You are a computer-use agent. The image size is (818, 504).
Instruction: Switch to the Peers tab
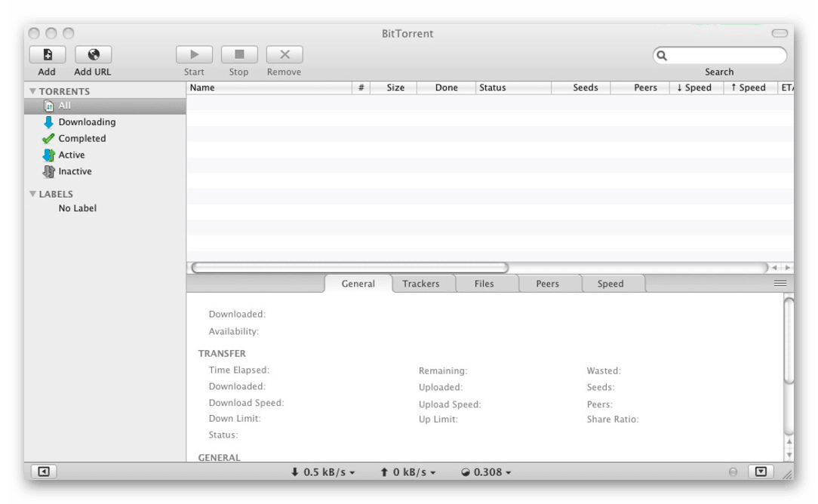click(x=547, y=284)
